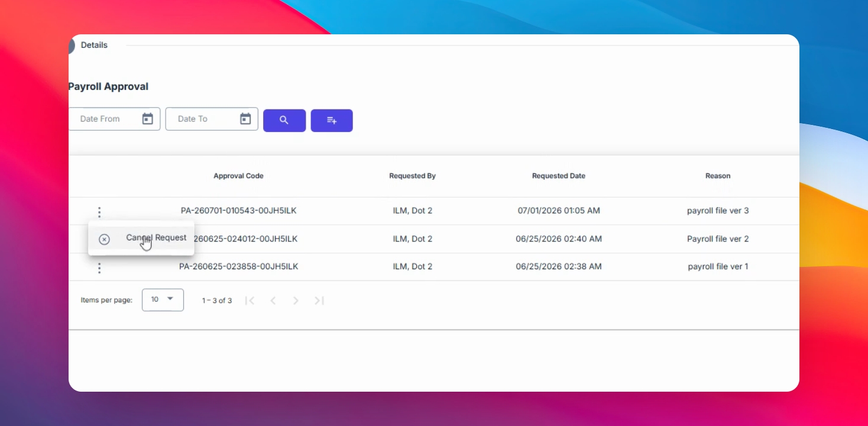Click into the Date From field
Image resolution: width=868 pixels, height=426 pixels.
coord(114,119)
